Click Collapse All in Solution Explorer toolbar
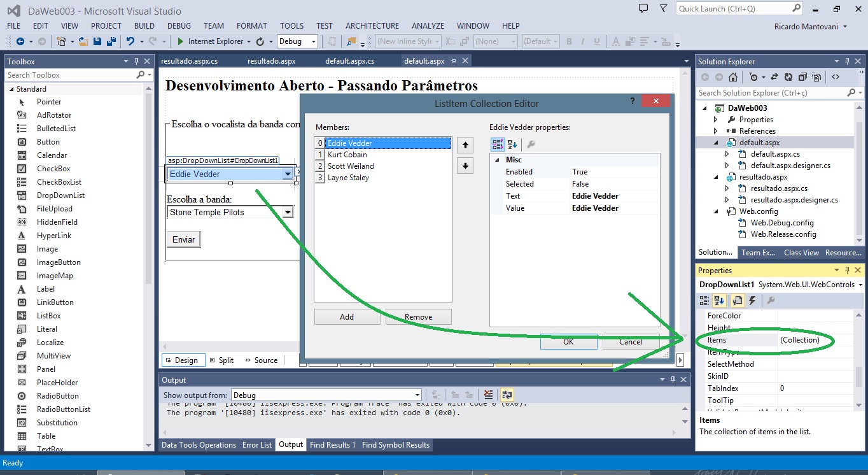This screenshot has height=475, width=868. tap(802, 77)
